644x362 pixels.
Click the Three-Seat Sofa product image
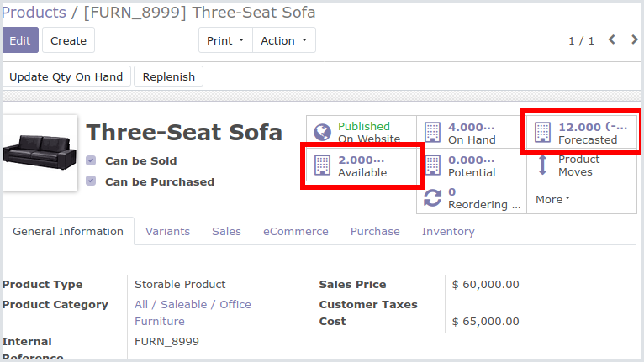click(x=40, y=153)
